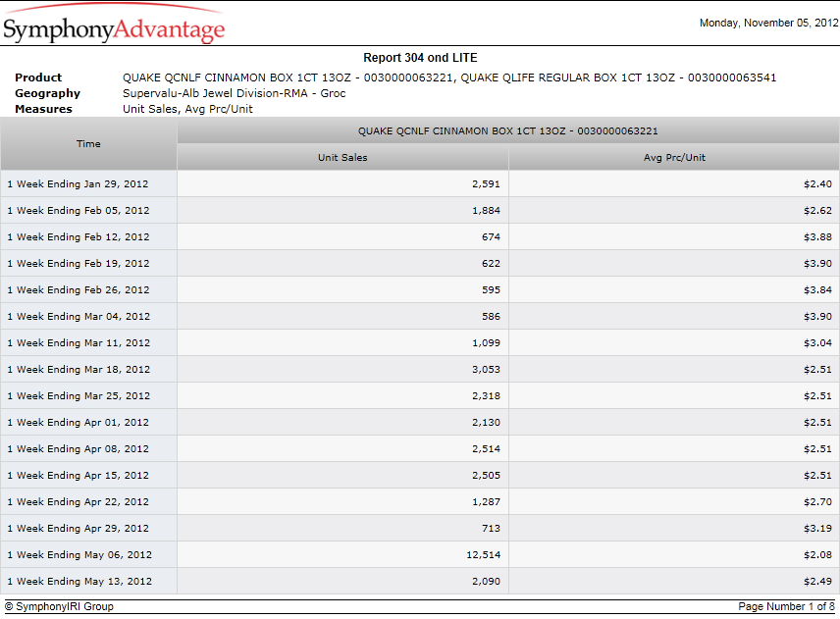Image resolution: width=840 pixels, height=619 pixels.
Task: Click the Report 304 ond LITE title
Action: click(x=420, y=57)
